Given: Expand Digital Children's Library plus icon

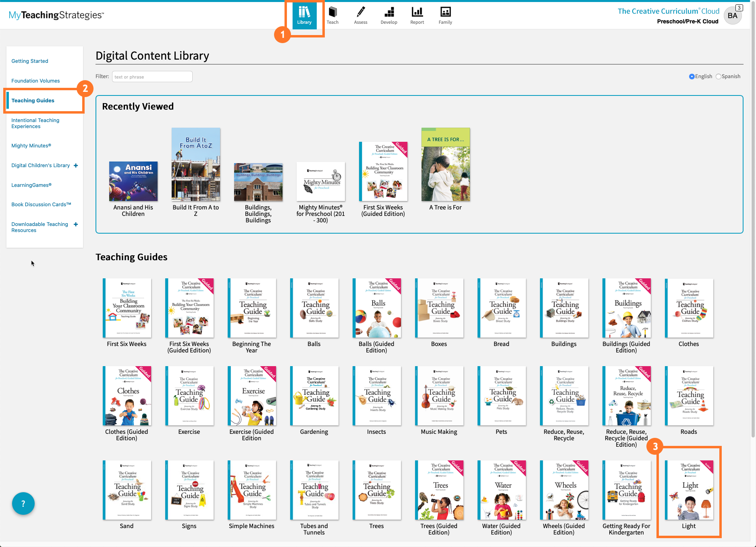Looking at the screenshot, I should pos(76,166).
